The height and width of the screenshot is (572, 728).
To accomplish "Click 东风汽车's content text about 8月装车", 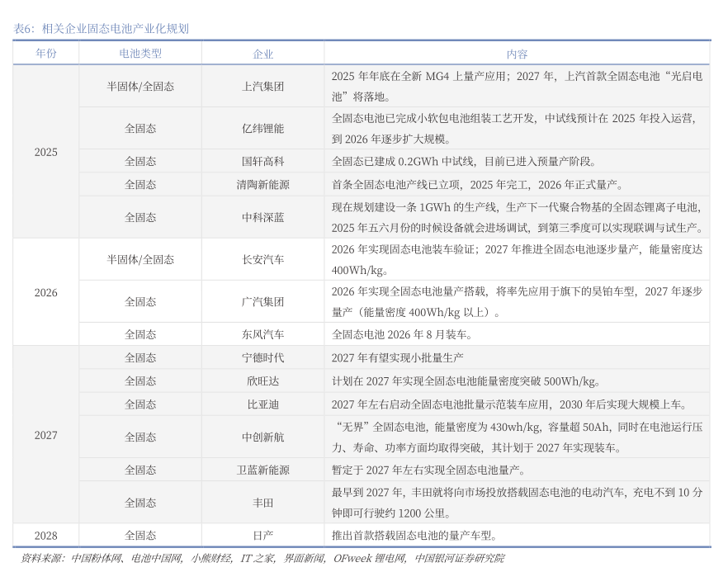I will 402,334.
